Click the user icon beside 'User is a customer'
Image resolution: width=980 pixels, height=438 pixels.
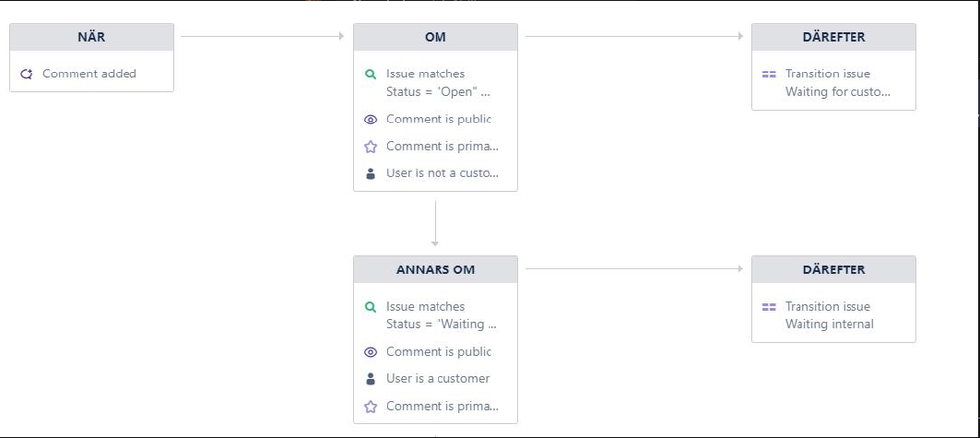pos(370,379)
